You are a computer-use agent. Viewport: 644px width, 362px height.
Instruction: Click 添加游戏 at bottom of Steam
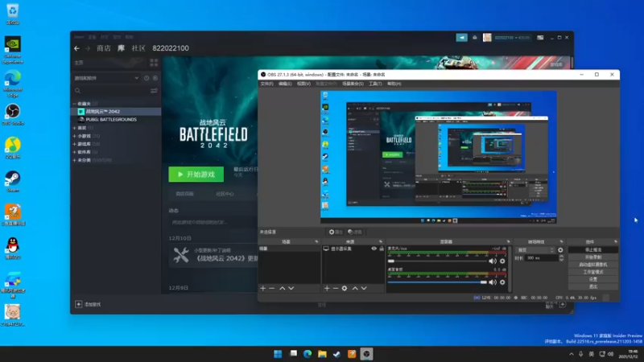coord(88,304)
